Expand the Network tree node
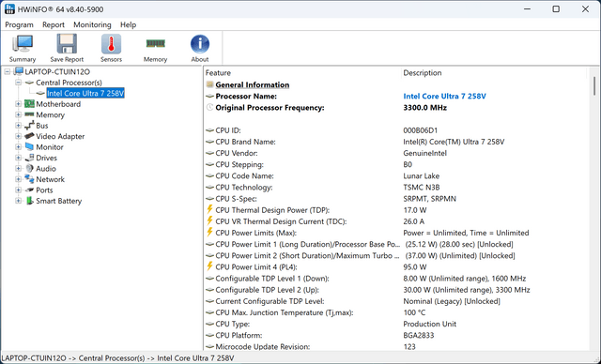Viewport: 601px width, 364px height. pyautogui.click(x=19, y=179)
